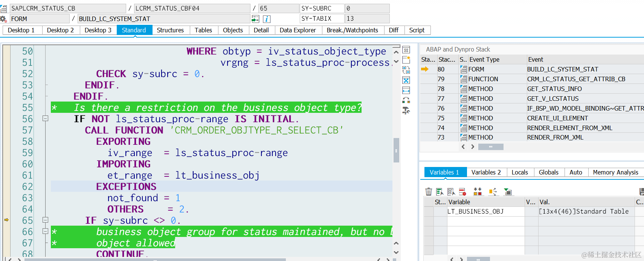Click the select-all-rows icon in the variables toolbar

coord(440,192)
